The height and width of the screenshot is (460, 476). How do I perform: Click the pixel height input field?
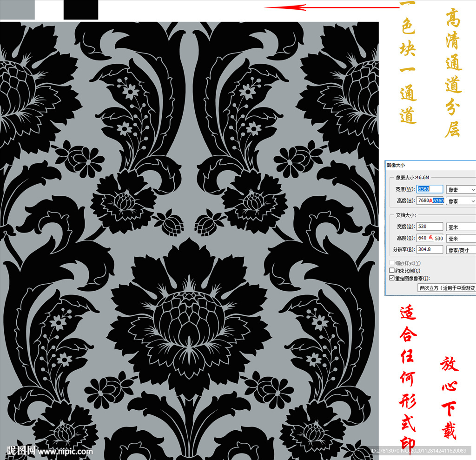[430, 201]
